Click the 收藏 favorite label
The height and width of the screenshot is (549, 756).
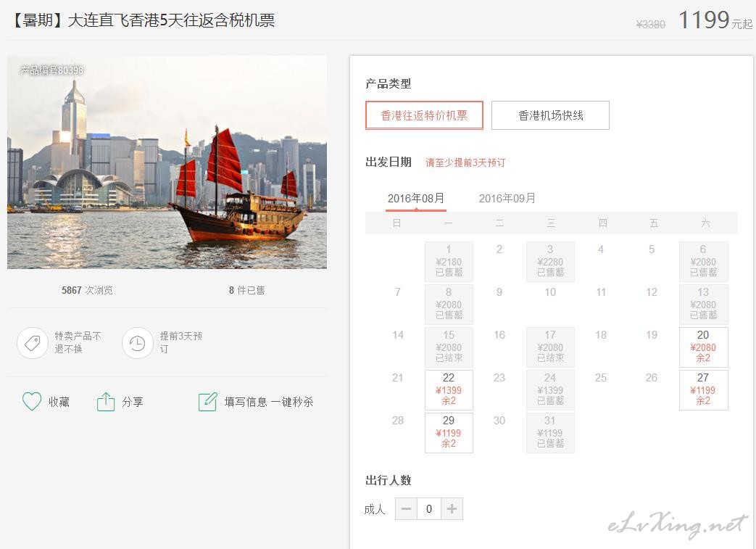tap(59, 402)
